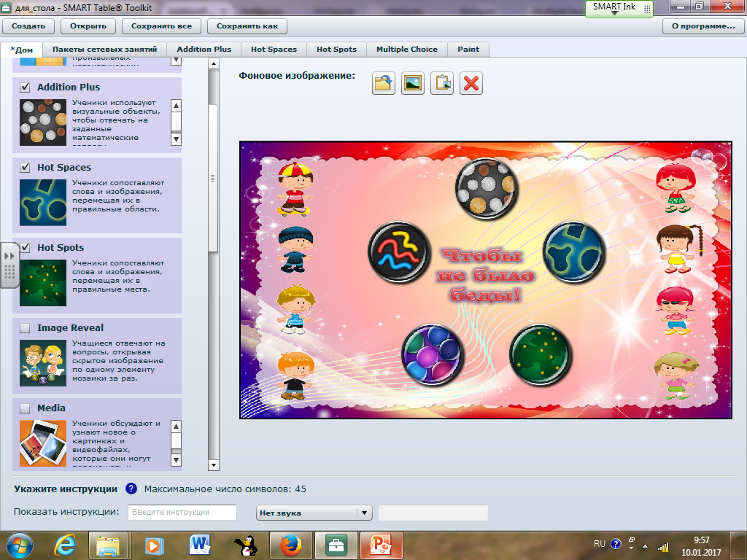Click the open background image folder icon

(384, 82)
